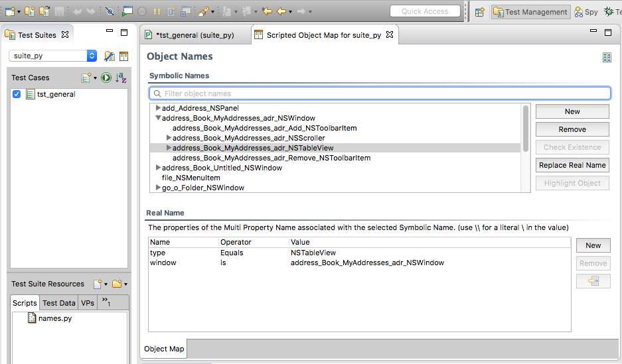
Task: Open the suite_py suite dropdown
Action: [53, 56]
